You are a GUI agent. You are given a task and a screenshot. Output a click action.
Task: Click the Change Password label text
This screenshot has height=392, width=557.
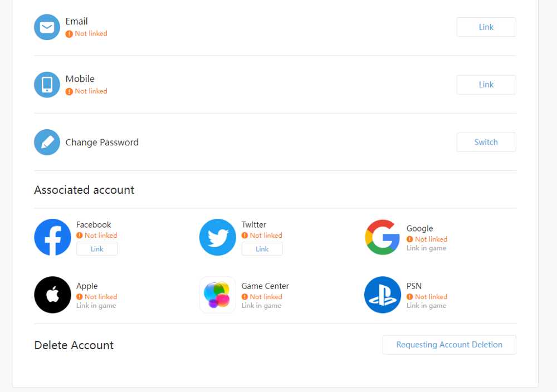click(102, 143)
